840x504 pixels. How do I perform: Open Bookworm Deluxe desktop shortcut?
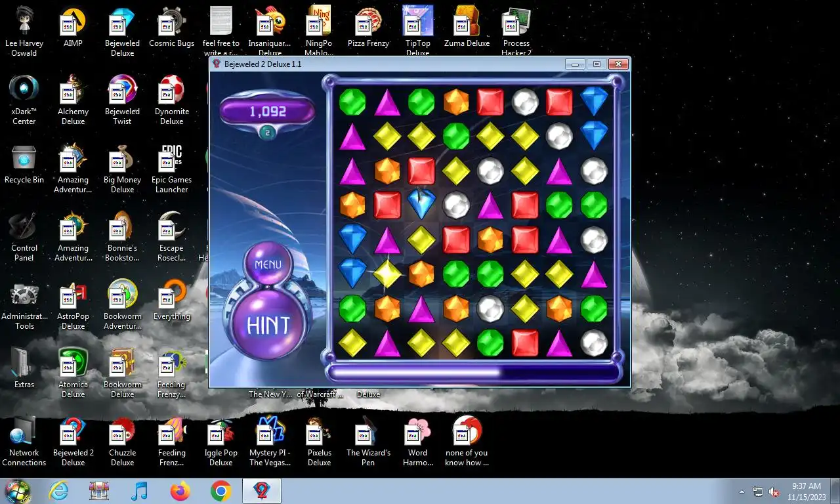click(x=122, y=373)
